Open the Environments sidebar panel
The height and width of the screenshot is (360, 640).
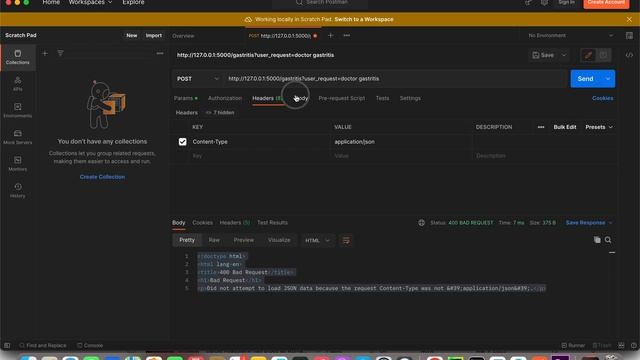(18, 110)
